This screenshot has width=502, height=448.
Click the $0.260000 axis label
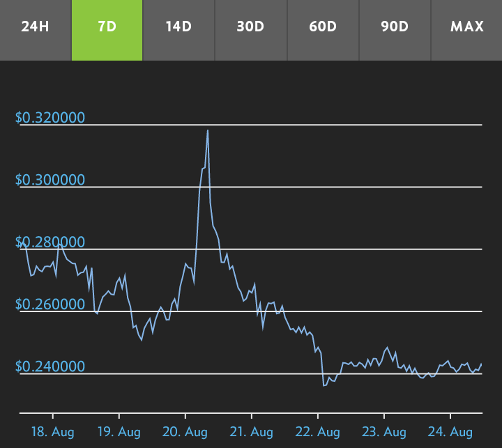coord(50,304)
